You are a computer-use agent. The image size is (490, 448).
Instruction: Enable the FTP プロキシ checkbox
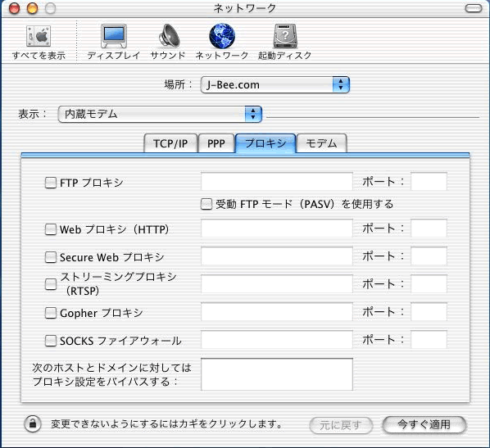50,183
